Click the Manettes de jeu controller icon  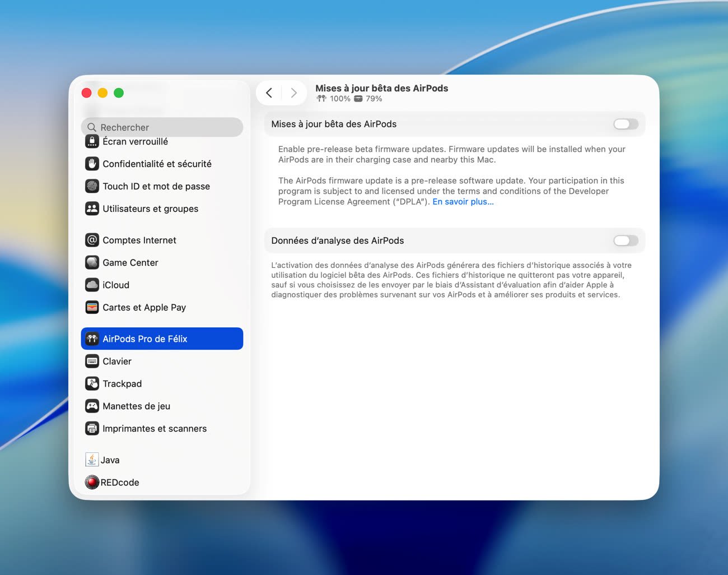[92, 406]
